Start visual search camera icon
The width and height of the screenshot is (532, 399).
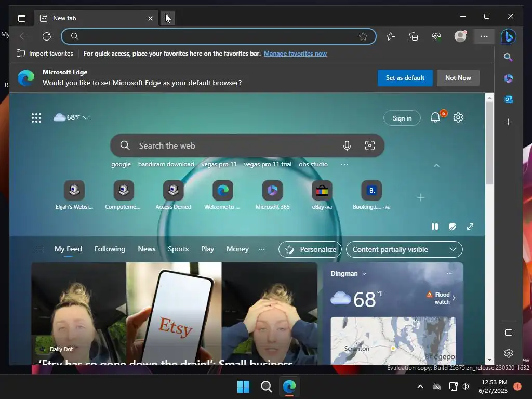tap(370, 145)
